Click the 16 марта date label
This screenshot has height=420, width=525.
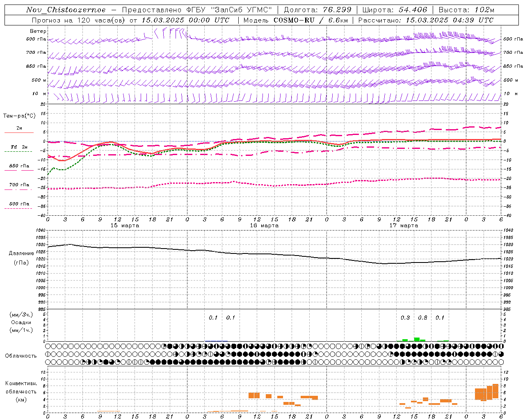pos(264,225)
